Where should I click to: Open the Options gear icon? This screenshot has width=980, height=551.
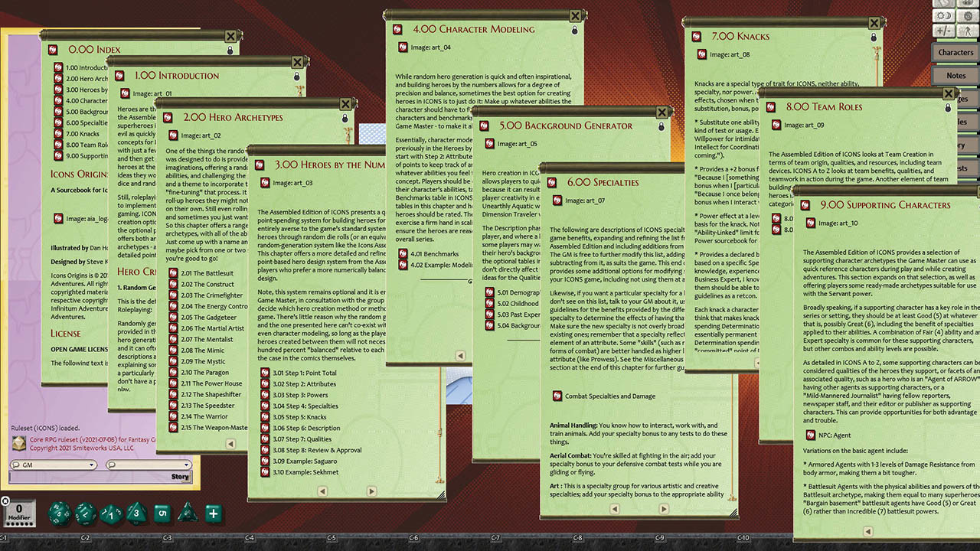(968, 15)
